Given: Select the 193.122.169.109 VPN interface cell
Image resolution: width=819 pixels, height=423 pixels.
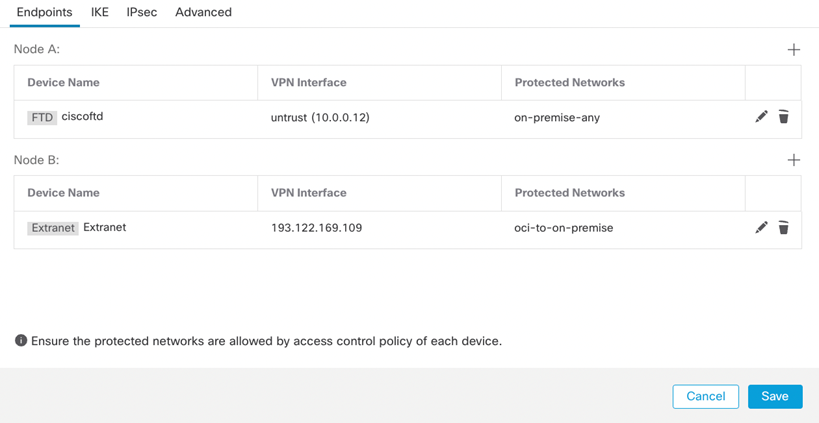Looking at the screenshot, I should point(316,228).
